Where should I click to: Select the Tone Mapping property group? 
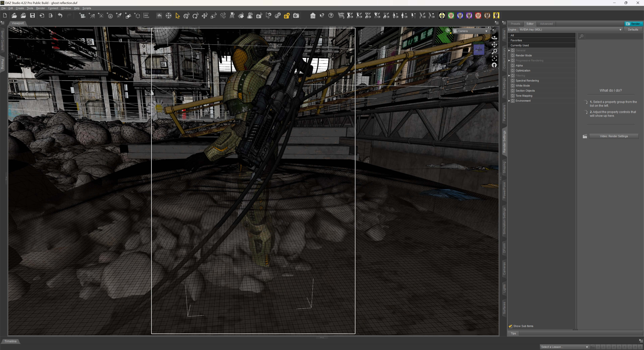(x=524, y=96)
